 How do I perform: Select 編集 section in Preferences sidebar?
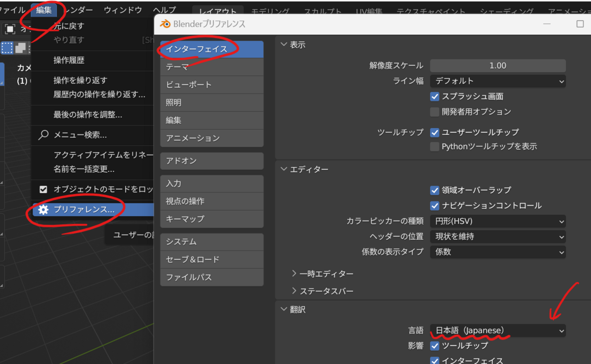(212, 120)
